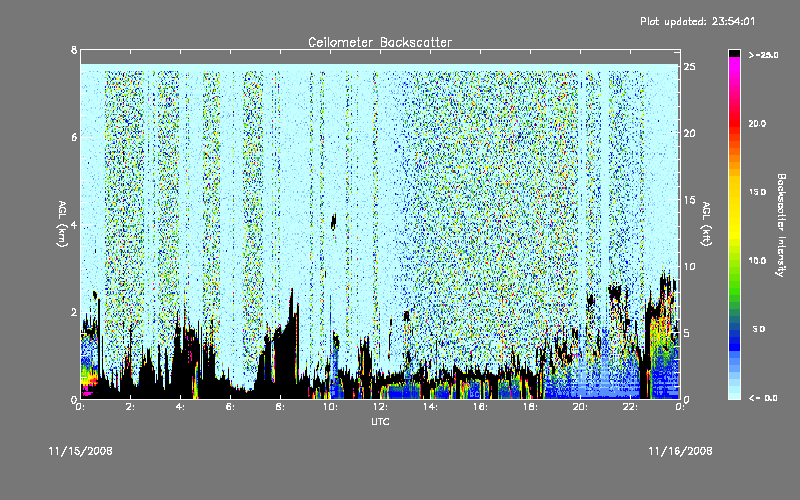The width and height of the screenshot is (800, 500).
Task: Click the '25' kft tick on right axis
Action: (689, 67)
